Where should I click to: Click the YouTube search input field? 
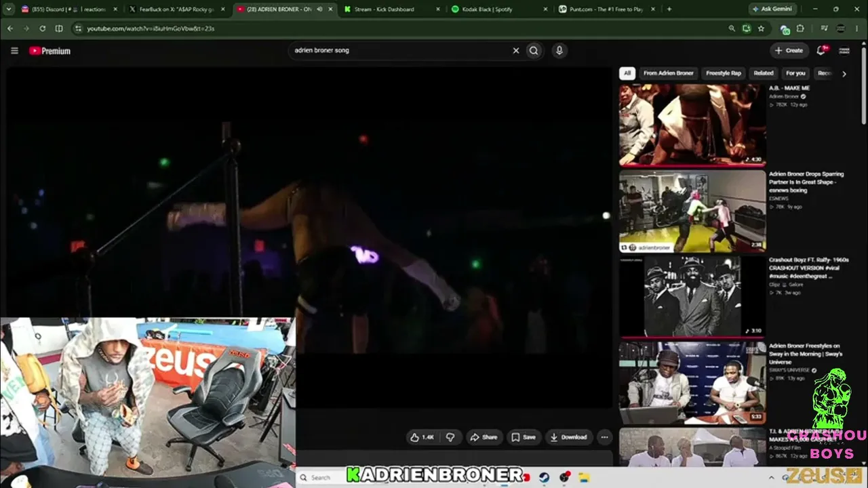[400, 51]
